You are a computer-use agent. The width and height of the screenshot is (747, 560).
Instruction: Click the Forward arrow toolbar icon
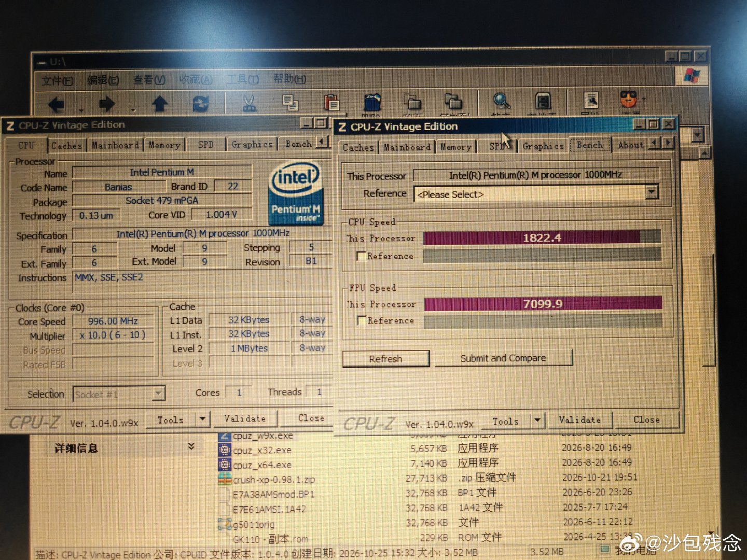[107, 104]
